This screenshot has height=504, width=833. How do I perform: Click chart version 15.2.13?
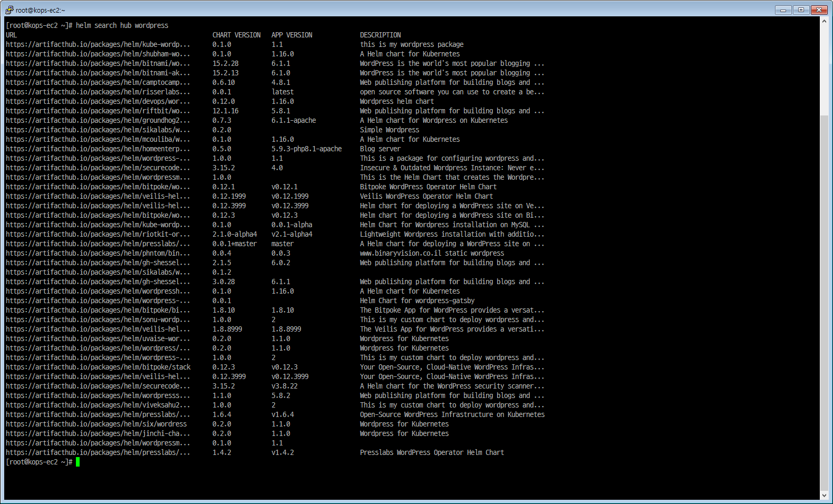coord(225,73)
